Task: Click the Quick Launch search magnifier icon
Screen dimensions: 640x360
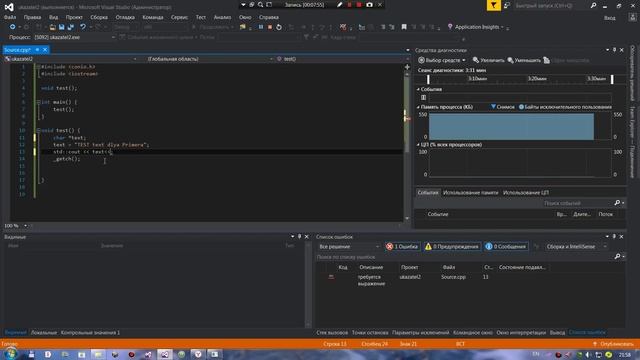Action: (593, 5)
